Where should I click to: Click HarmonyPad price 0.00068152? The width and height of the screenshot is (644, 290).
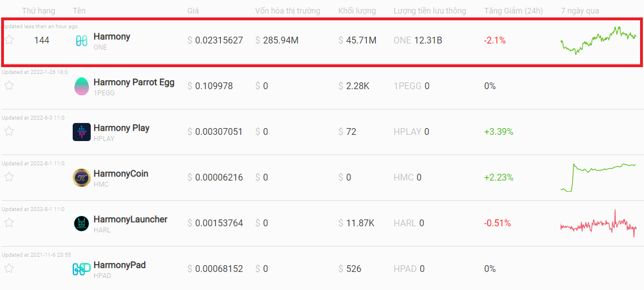[x=215, y=269]
